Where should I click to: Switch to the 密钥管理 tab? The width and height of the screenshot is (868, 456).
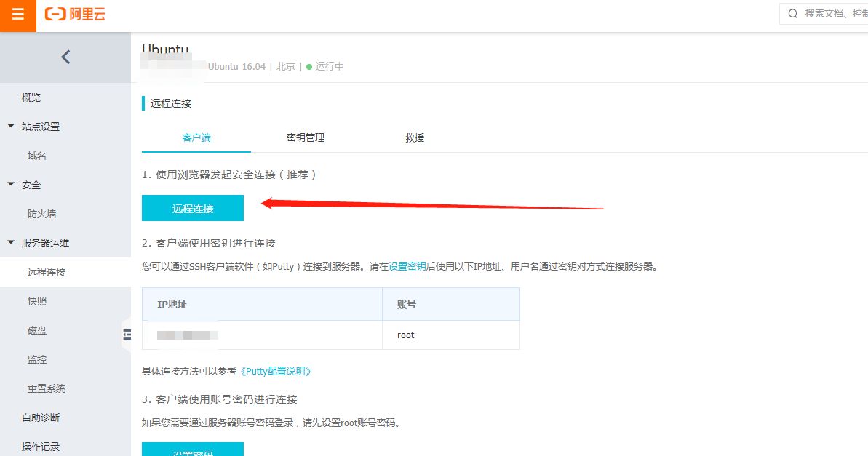tap(306, 137)
